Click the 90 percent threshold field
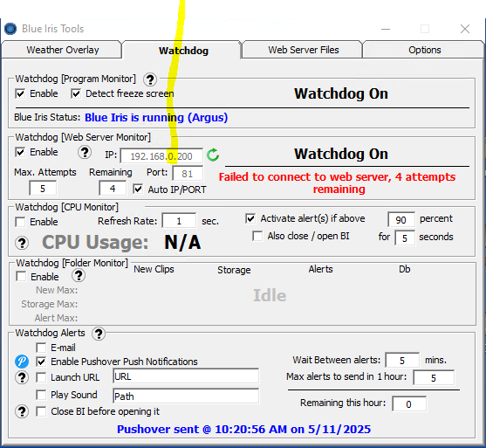 [401, 220]
